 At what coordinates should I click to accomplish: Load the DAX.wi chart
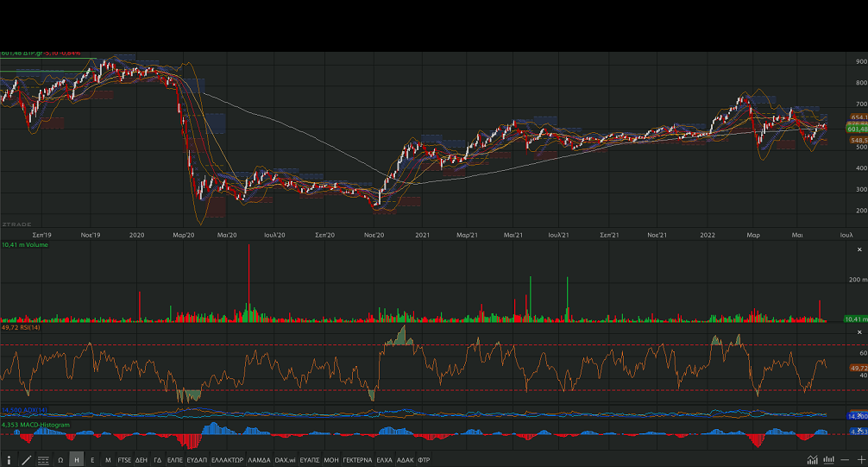tap(285, 460)
